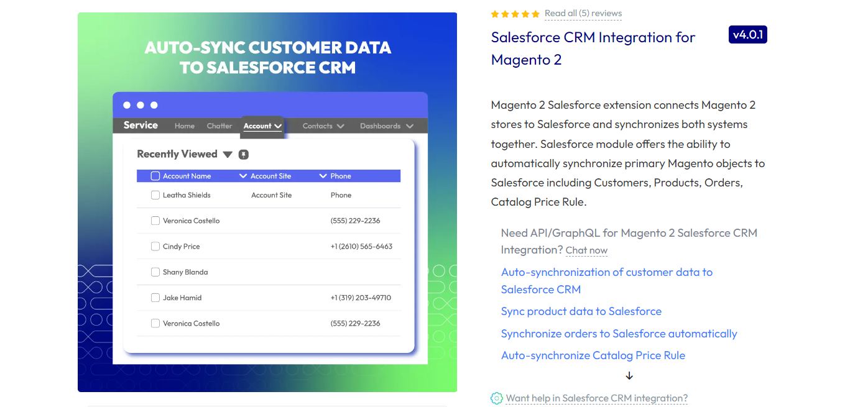This screenshot has width=868, height=407.
Task: Click the fifth star in the rating
Action: pos(535,13)
